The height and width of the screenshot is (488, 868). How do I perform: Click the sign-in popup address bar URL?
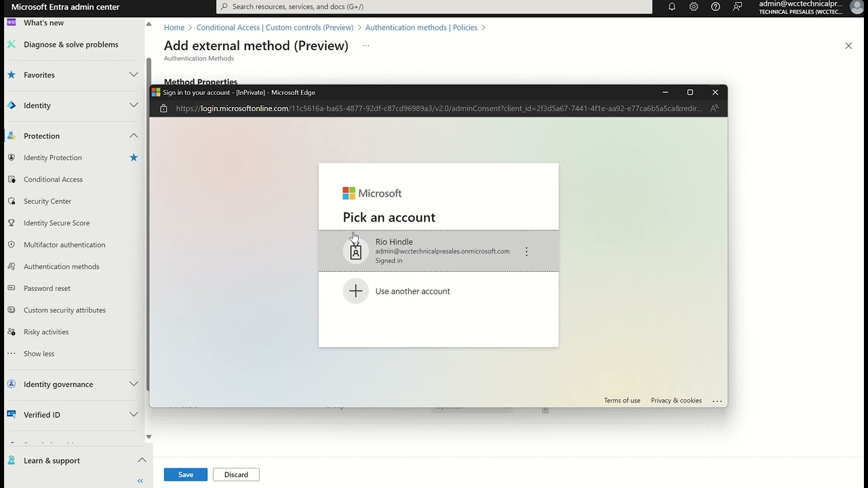[x=439, y=108]
